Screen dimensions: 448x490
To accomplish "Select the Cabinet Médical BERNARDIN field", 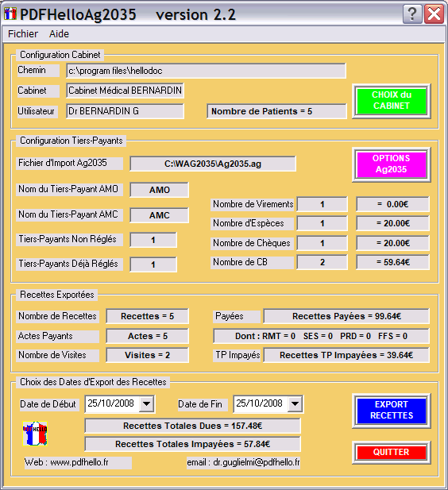I will [125, 91].
